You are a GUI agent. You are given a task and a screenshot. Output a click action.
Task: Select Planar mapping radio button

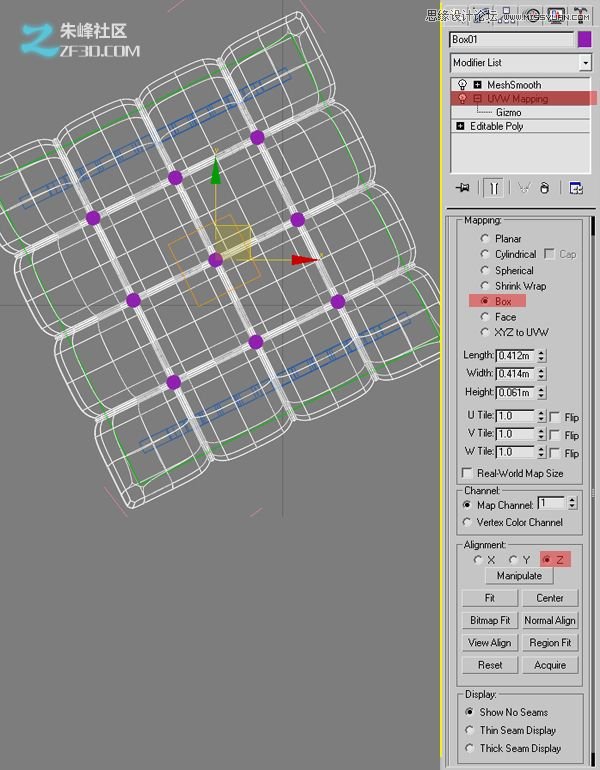coord(485,238)
